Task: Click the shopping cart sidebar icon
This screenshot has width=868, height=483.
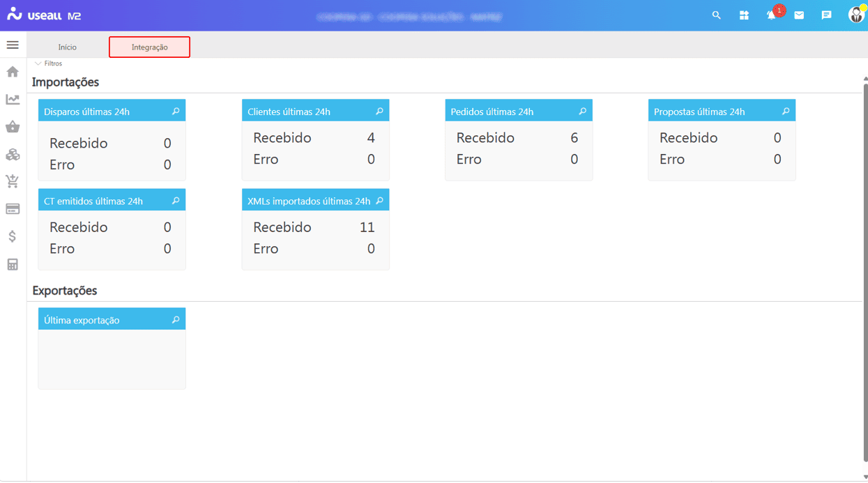Action: point(13,181)
